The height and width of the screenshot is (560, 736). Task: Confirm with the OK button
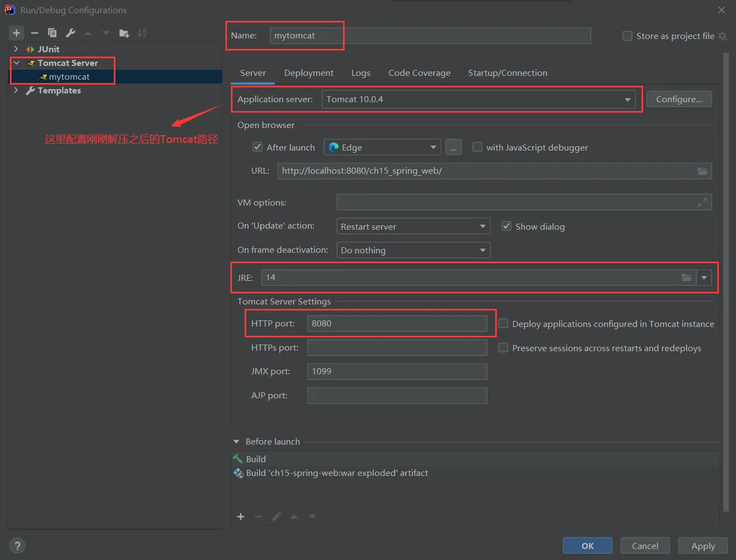pyautogui.click(x=588, y=546)
